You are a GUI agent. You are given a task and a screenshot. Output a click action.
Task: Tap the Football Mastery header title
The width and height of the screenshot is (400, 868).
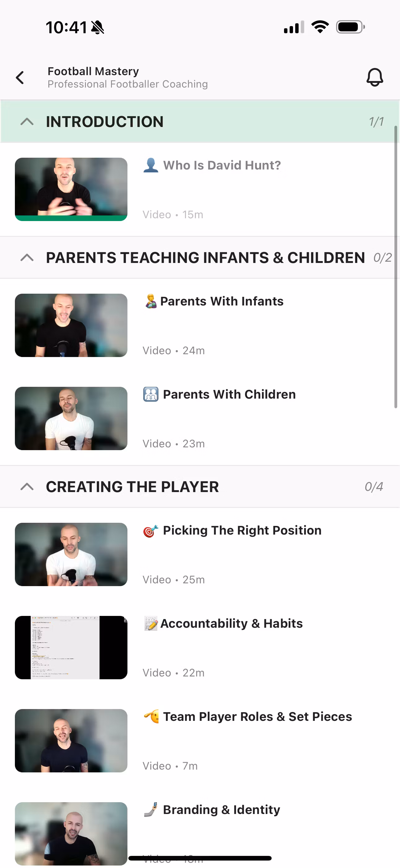pos(93,71)
